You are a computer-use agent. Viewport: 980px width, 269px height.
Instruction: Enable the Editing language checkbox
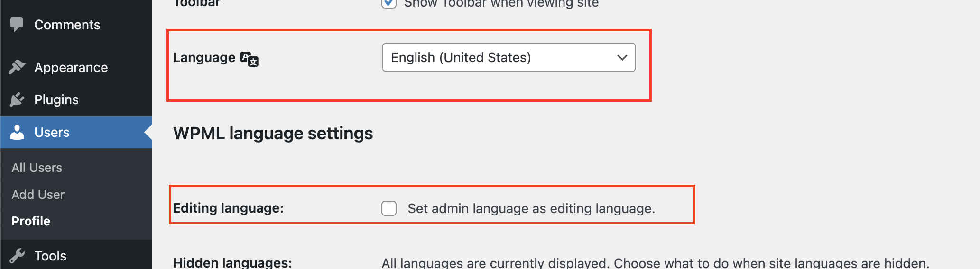pos(389,208)
